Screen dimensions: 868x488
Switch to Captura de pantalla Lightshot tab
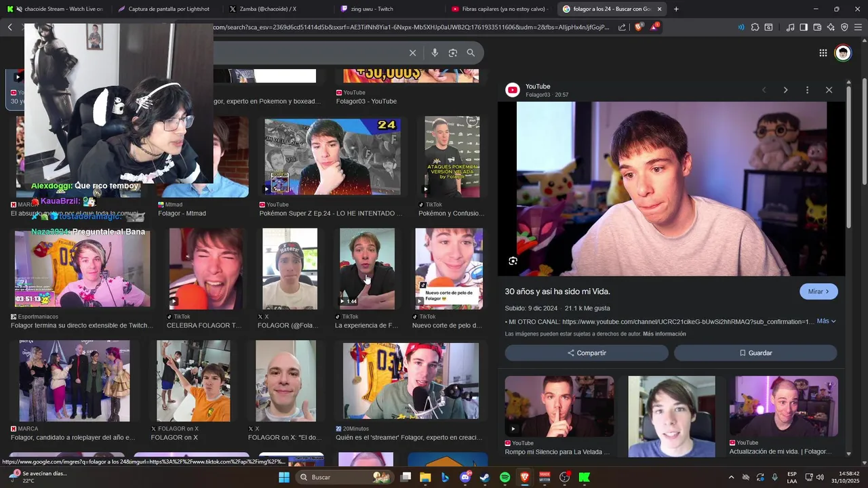pyautogui.click(x=166, y=9)
